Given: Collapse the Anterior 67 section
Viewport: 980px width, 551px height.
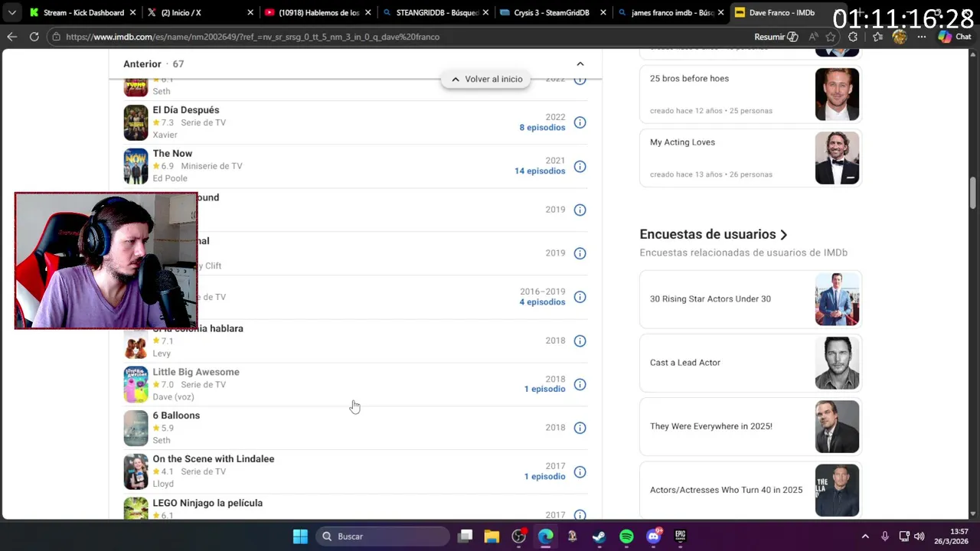Looking at the screenshot, I should pyautogui.click(x=580, y=64).
